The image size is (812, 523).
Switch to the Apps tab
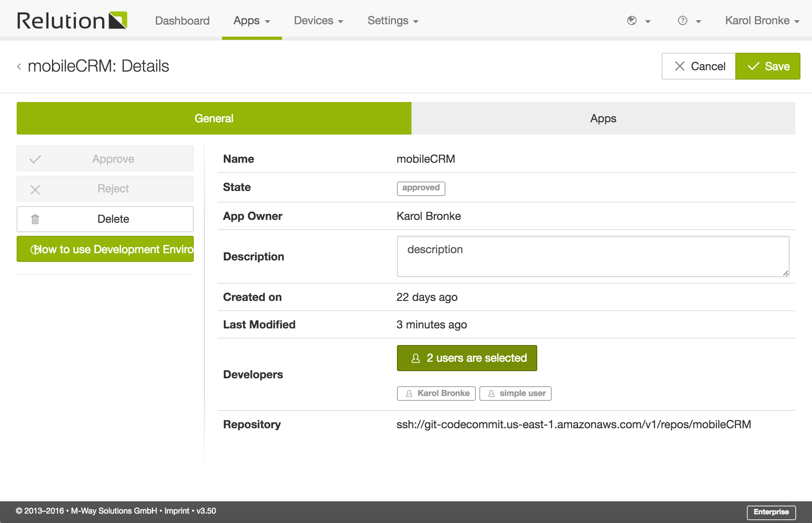[603, 118]
